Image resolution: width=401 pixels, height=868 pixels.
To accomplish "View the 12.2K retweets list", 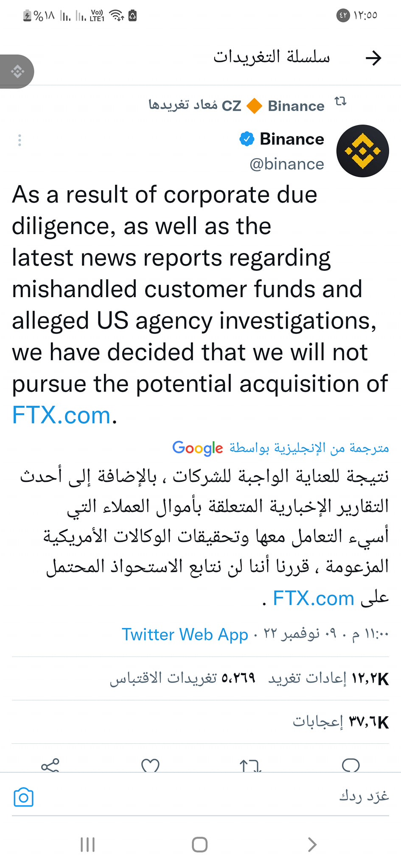I will 328,679.
